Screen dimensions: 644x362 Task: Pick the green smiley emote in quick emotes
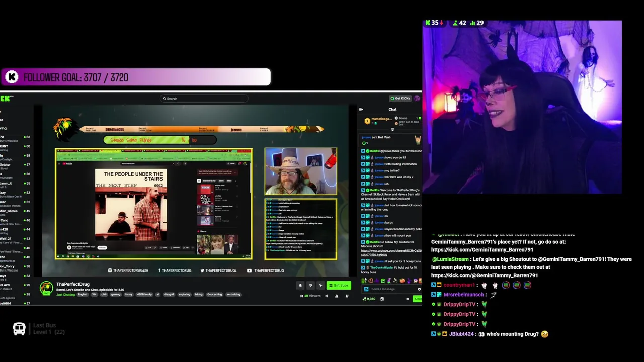tap(383, 281)
